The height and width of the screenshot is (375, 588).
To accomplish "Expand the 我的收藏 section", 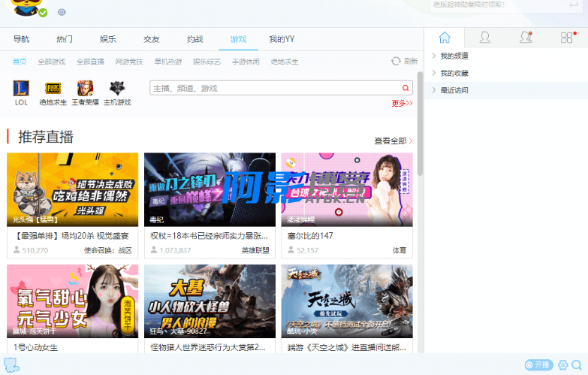I will [454, 73].
